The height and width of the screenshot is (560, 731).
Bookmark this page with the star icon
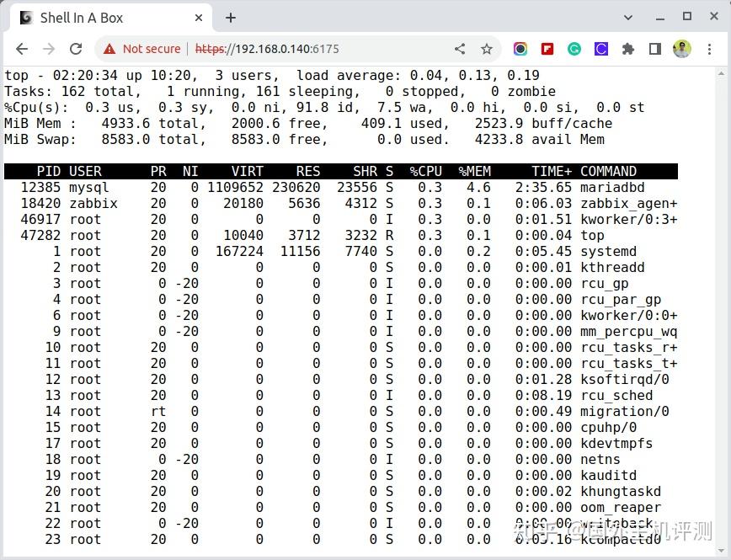click(487, 49)
